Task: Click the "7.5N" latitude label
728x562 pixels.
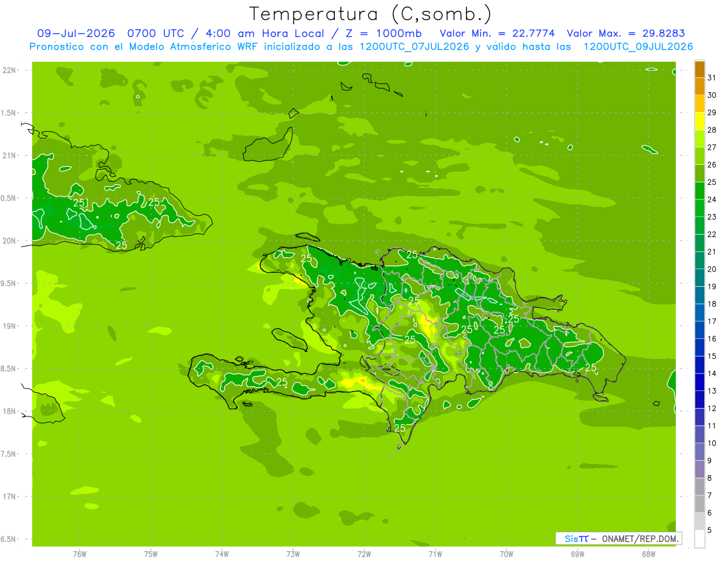Action: (x=8, y=453)
